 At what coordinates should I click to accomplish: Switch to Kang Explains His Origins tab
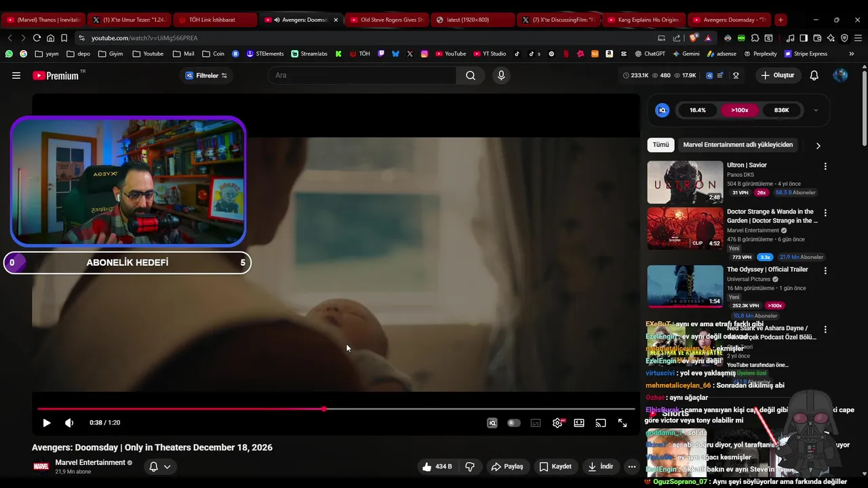tap(644, 20)
